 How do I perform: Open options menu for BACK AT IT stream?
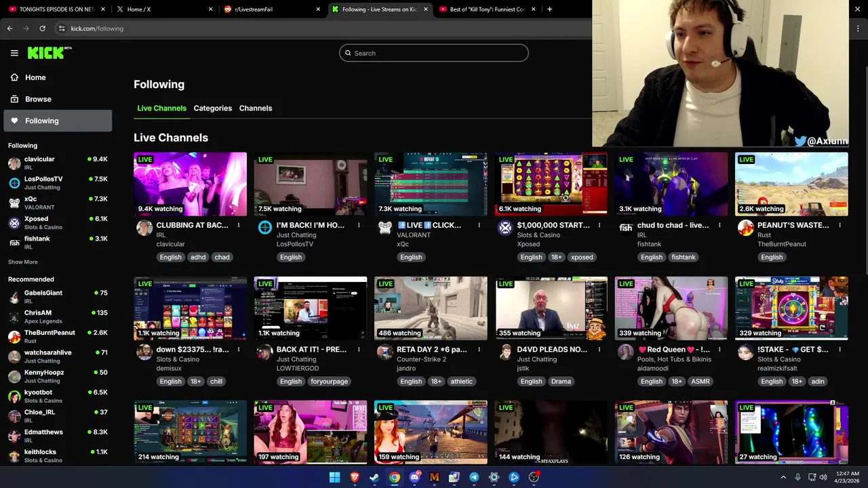[359, 350]
